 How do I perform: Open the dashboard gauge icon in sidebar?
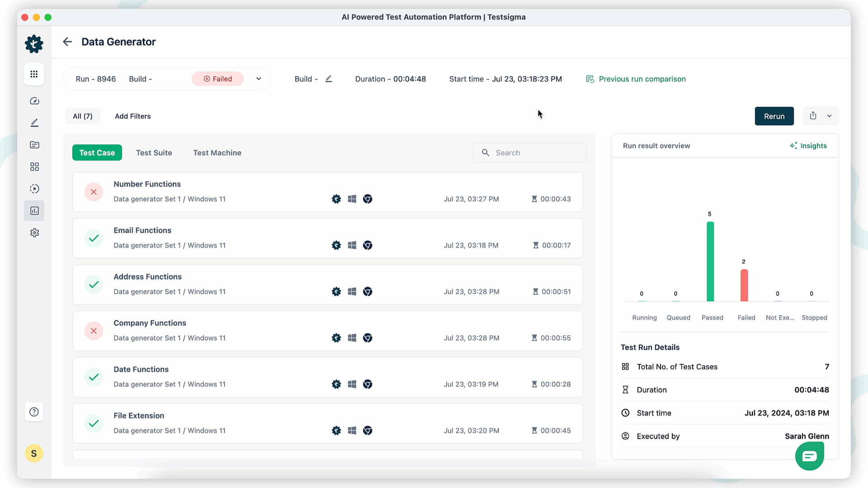pyautogui.click(x=34, y=101)
